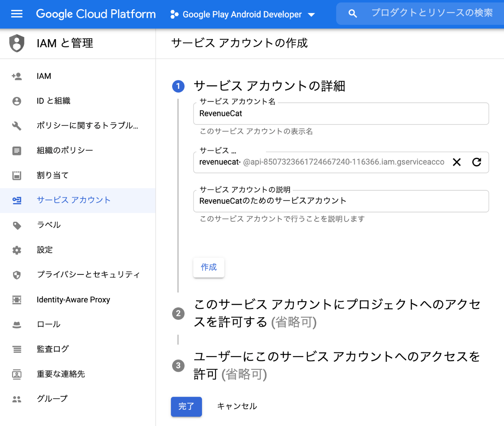
Task: Select サービス アカウント in the sidebar
Action: pyautogui.click(x=78, y=200)
